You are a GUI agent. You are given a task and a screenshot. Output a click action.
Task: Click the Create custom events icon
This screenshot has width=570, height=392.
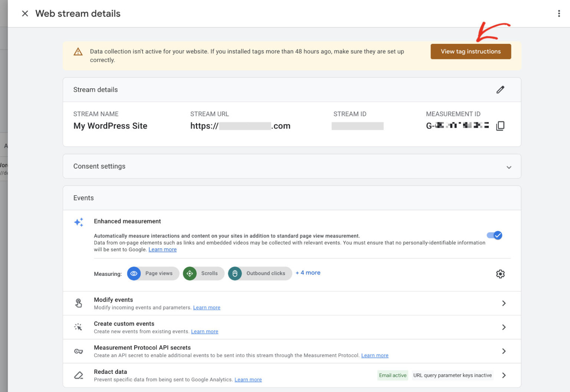pyautogui.click(x=78, y=327)
